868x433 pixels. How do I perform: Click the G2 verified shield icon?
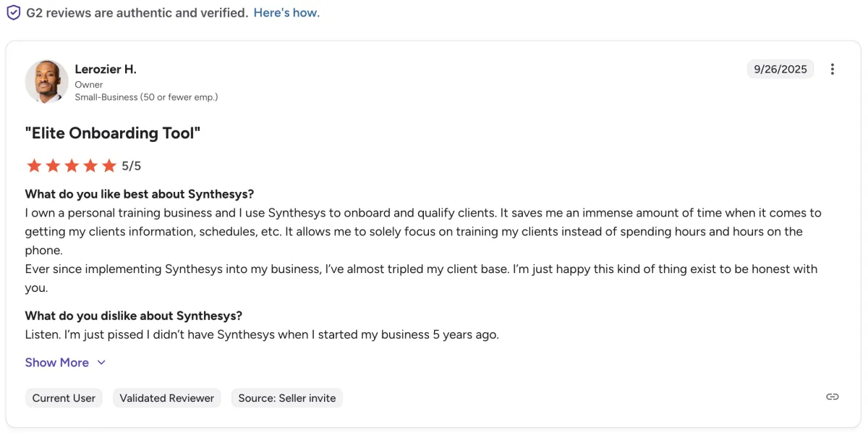(13, 12)
